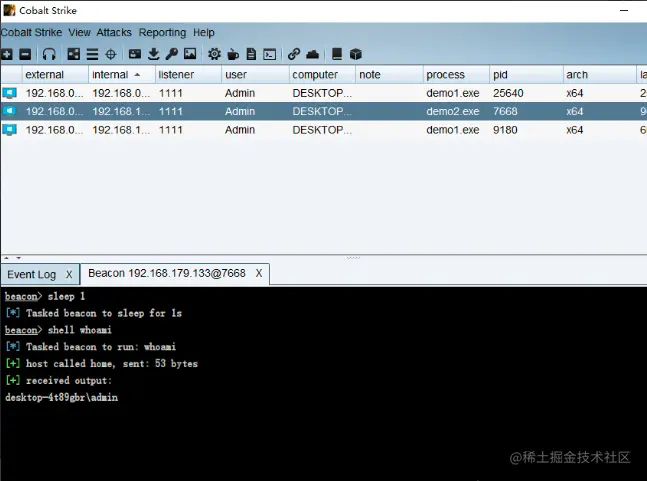Open listeners via the headphones icon
This screenshot has height=481, width=647.
(49, 54)
